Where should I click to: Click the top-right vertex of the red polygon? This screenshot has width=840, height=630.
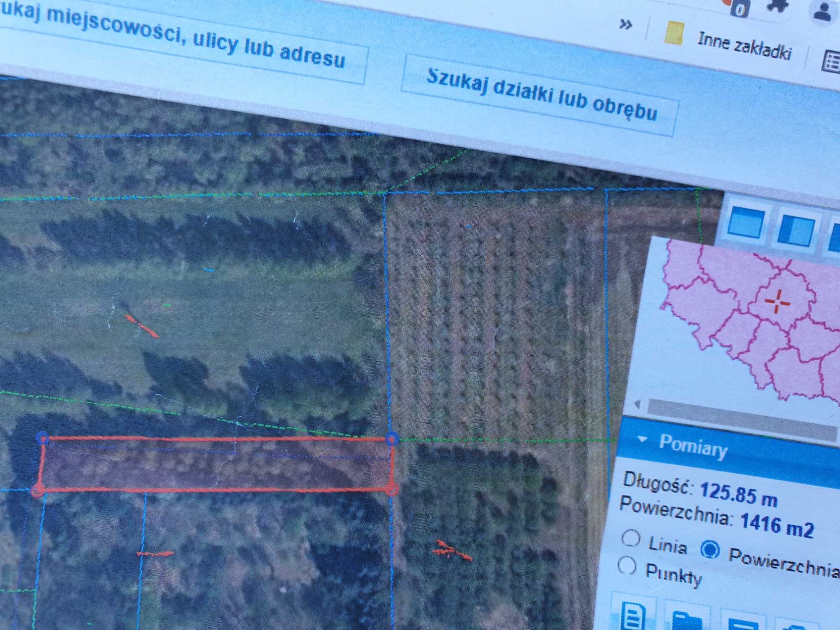[x=391, y=439]
